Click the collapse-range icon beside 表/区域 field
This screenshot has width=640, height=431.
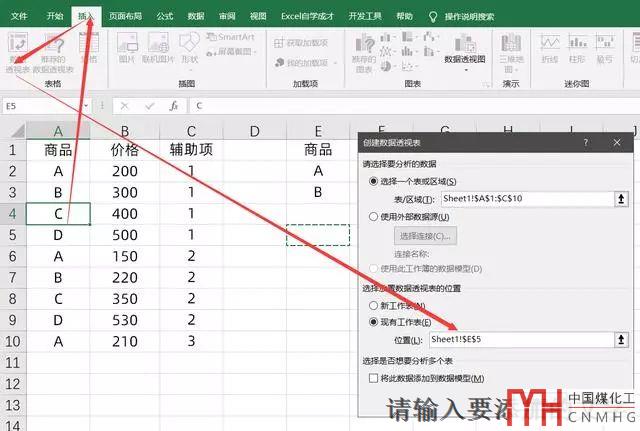(621, 199)
